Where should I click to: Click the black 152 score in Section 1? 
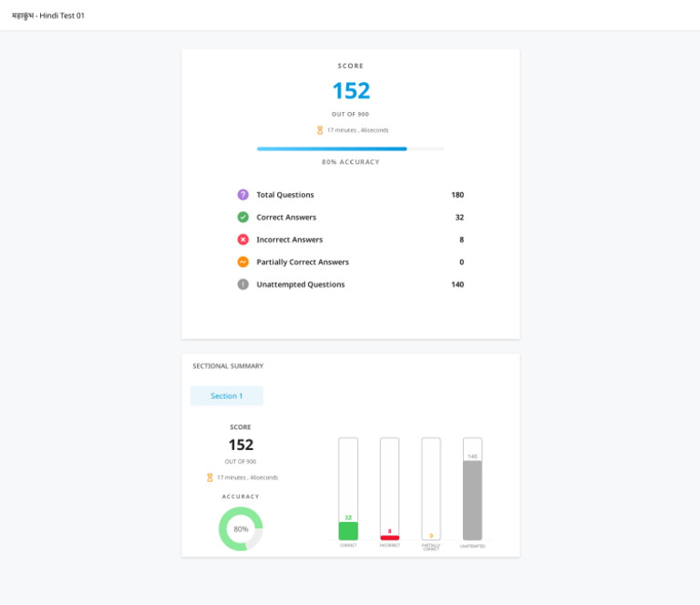(241, 445)
